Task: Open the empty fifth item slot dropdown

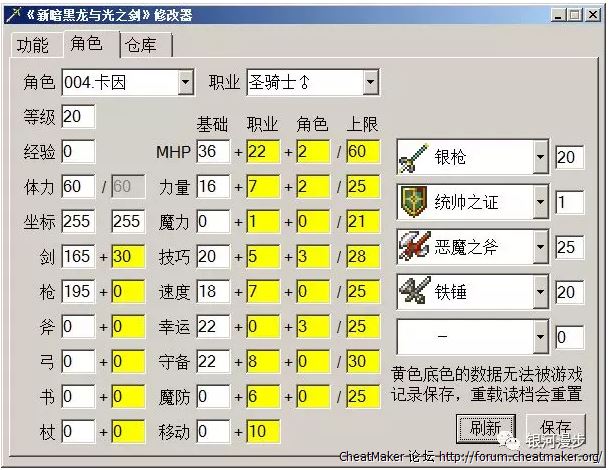Action: pyautogui.click(x=540, y=336)
